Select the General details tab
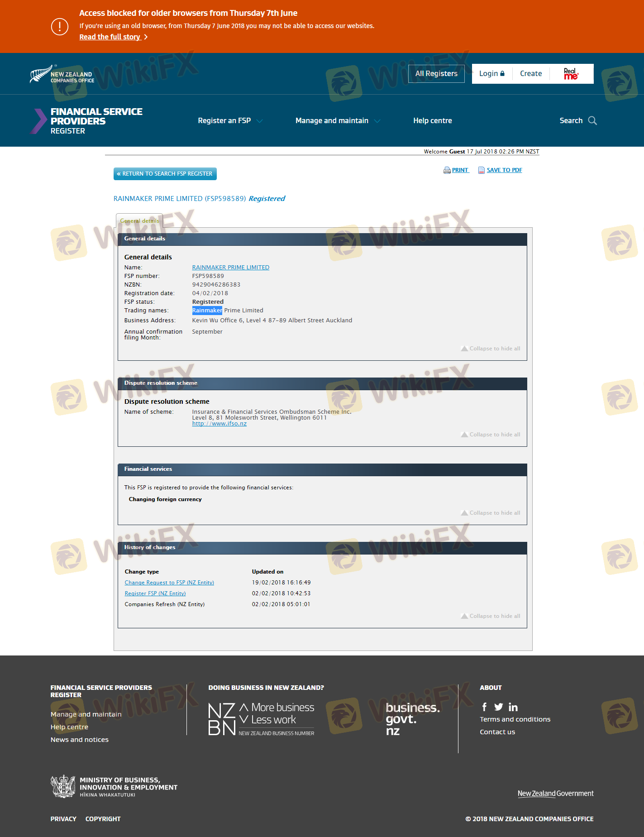This screenshot has width=644, height=837. pyautogui.click(x=139, y=221)
